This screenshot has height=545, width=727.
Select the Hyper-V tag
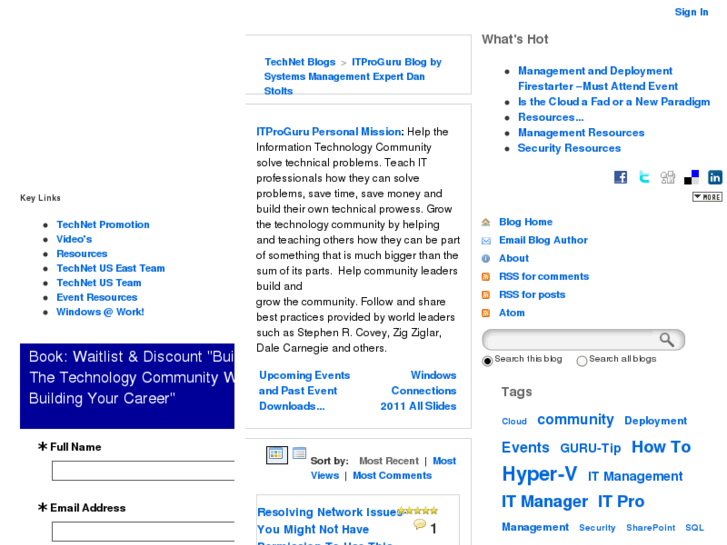click(540, 474)
